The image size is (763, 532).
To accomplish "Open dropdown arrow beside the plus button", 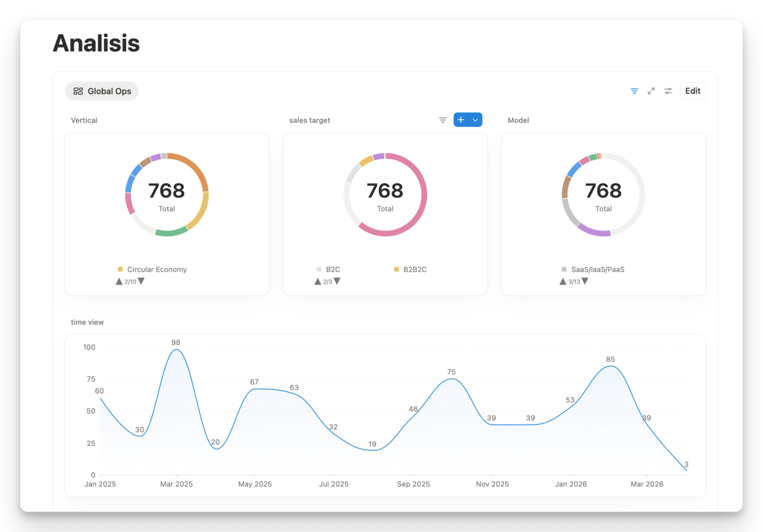I will 475,120.
